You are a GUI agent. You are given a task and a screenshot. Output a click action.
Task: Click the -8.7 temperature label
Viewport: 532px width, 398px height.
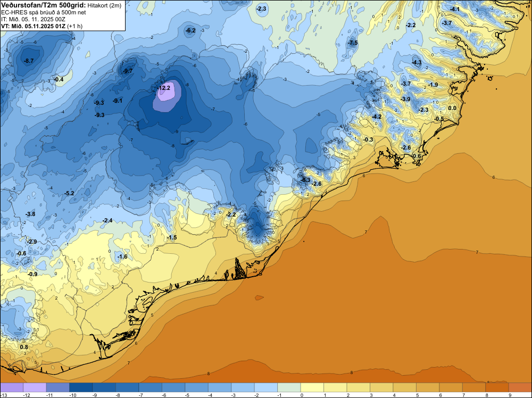tap(29, 61)
